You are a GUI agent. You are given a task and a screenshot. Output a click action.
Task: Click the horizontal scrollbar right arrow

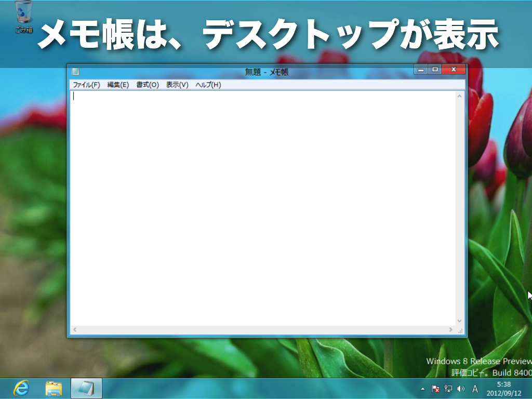pyautogui.click(x=450, y=329)
